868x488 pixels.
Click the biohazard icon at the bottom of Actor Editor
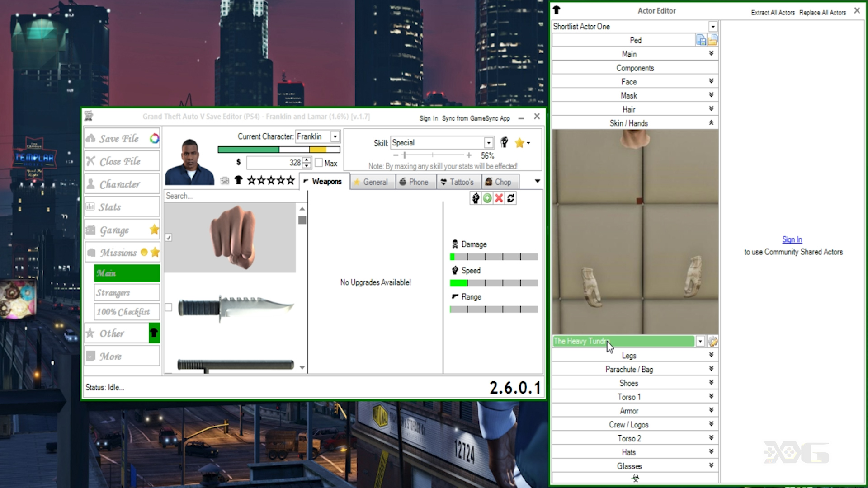click(x=636, y=478)
